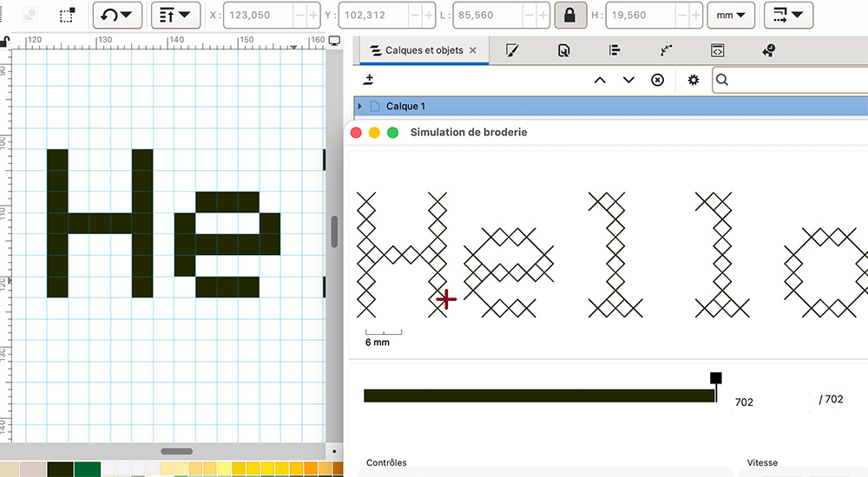Open the document properties panel icon

(x=563, y=50)
